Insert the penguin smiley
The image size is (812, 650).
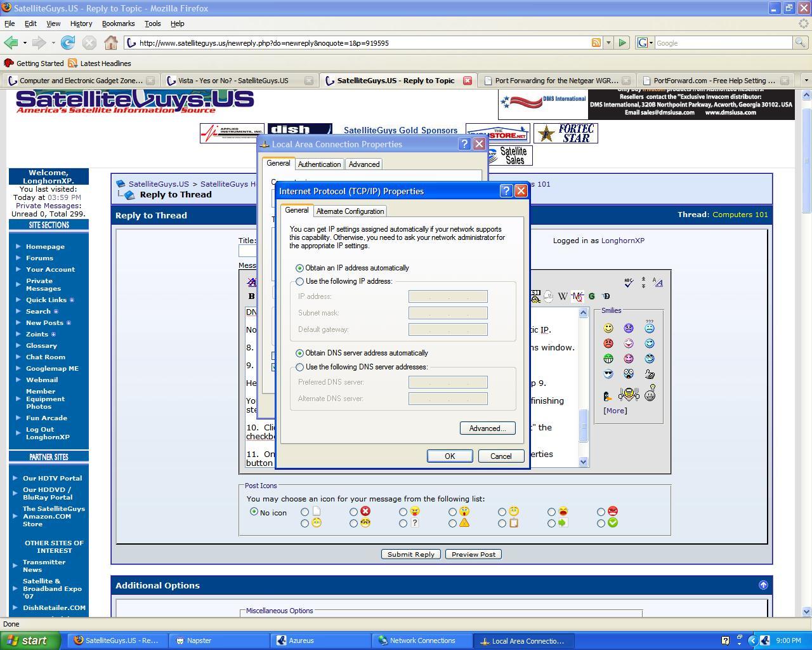coord(608,395)
